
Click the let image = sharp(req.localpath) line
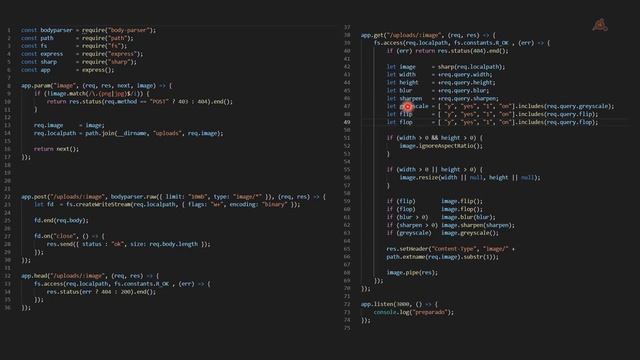click(446, 67)
